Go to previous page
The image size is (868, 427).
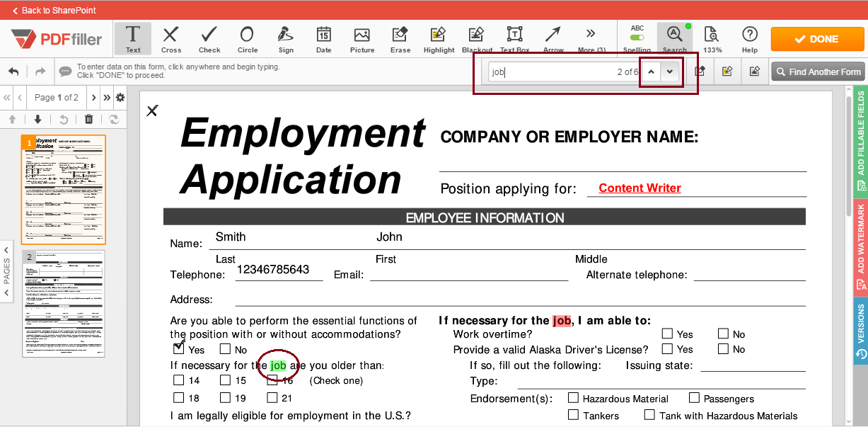(21, 98)
